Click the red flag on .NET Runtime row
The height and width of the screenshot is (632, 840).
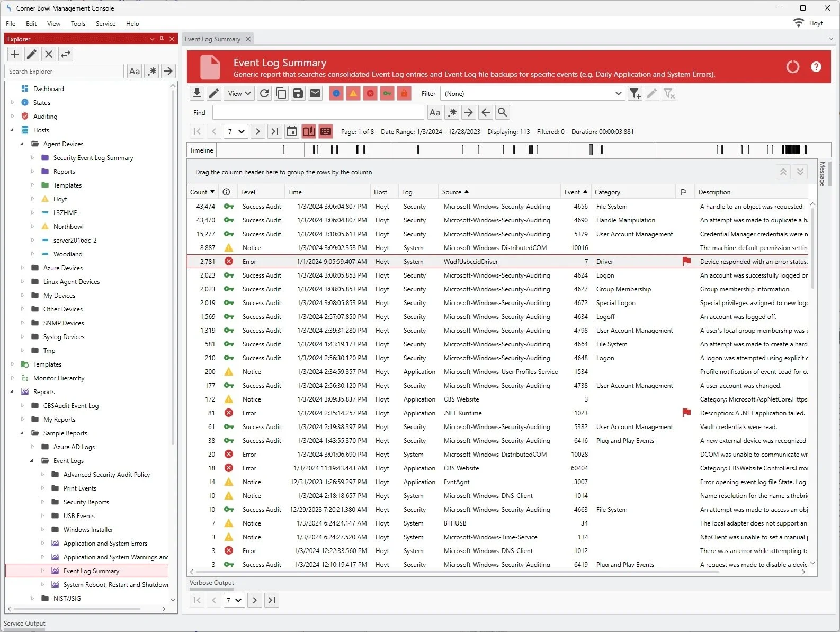(x=686, y=413)
